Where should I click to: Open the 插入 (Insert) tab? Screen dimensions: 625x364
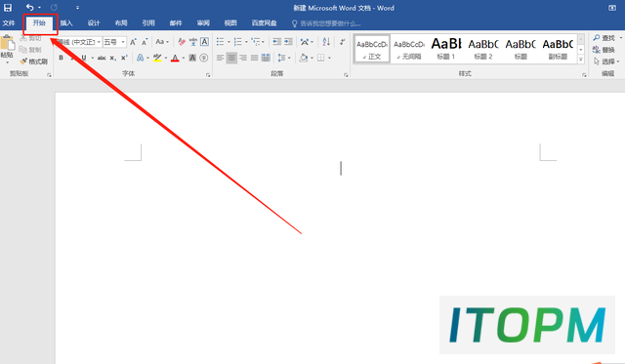click(66, 23)
